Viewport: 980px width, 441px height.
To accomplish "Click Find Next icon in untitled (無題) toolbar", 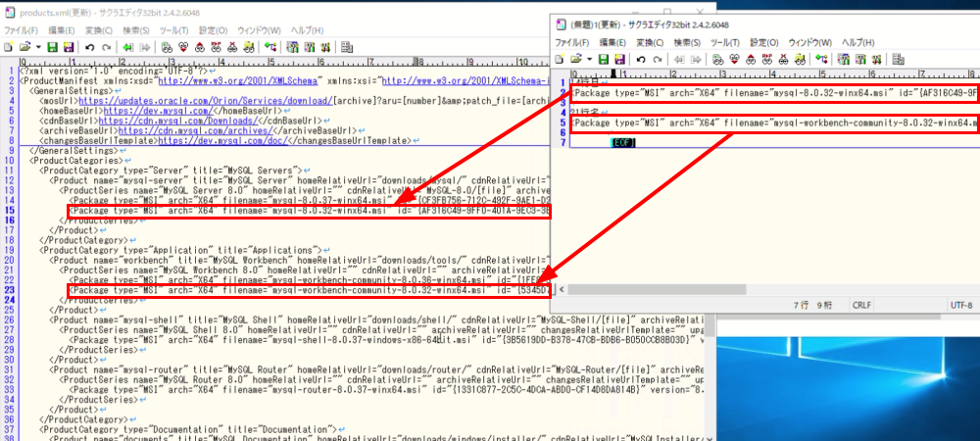I will tap(734, 59).
